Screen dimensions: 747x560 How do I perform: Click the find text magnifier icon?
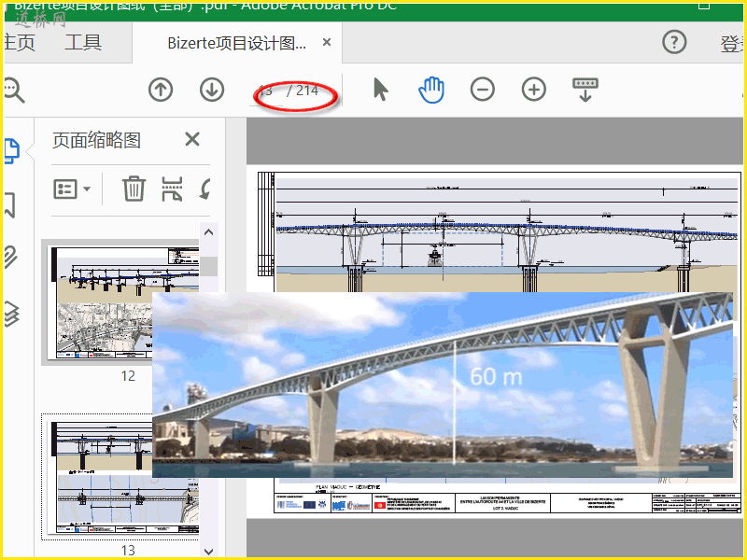[14, 91]
